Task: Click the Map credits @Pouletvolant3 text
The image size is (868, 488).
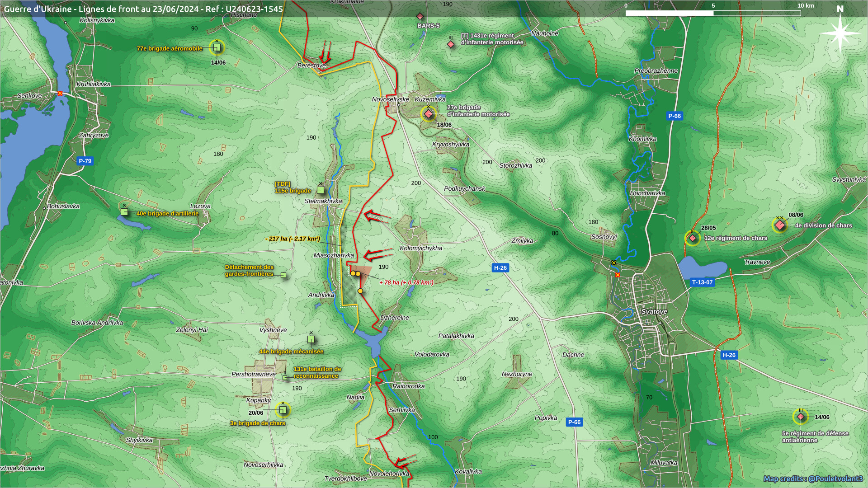Action: point(813,479)
